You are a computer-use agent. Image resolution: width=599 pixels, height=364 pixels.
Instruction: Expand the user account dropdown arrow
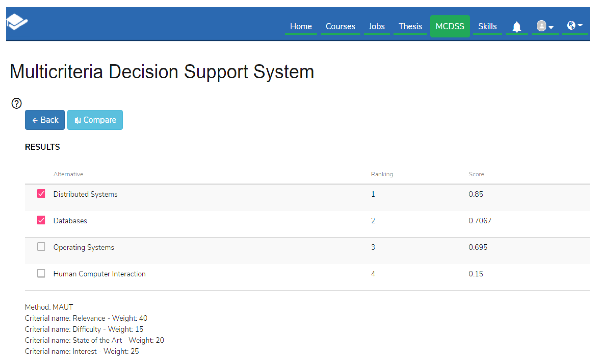tap(551, 27)
